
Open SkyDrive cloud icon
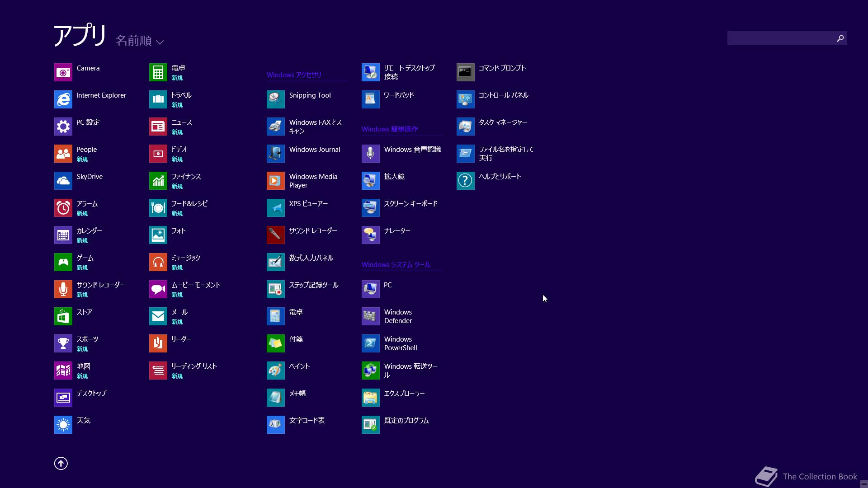tap(63, 181)
